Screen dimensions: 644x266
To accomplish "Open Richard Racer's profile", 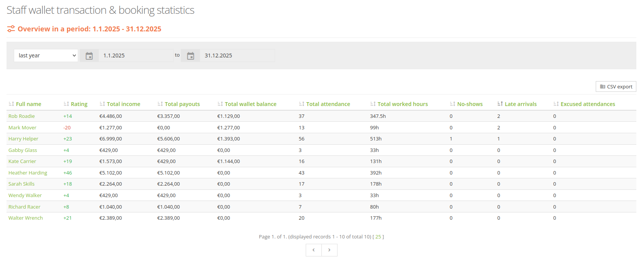I will click(24, 207).
